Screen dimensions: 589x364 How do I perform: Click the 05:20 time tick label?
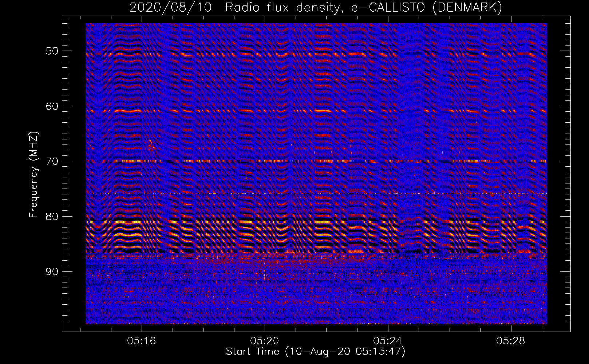click(x=265, y=341)
